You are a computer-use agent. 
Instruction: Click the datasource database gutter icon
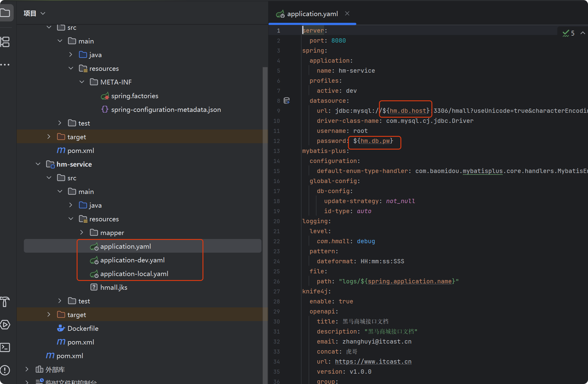click(x=286, y=101)
